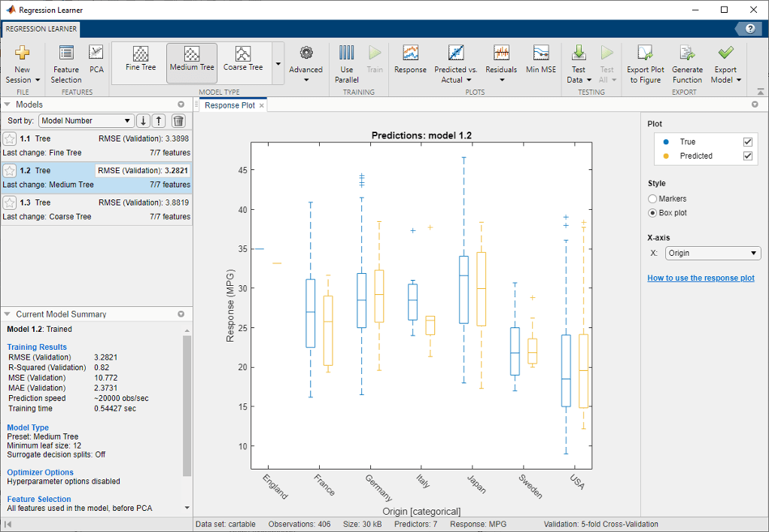769x532 pixels.
Task: Open the PCA options
Action: (96, 59)
